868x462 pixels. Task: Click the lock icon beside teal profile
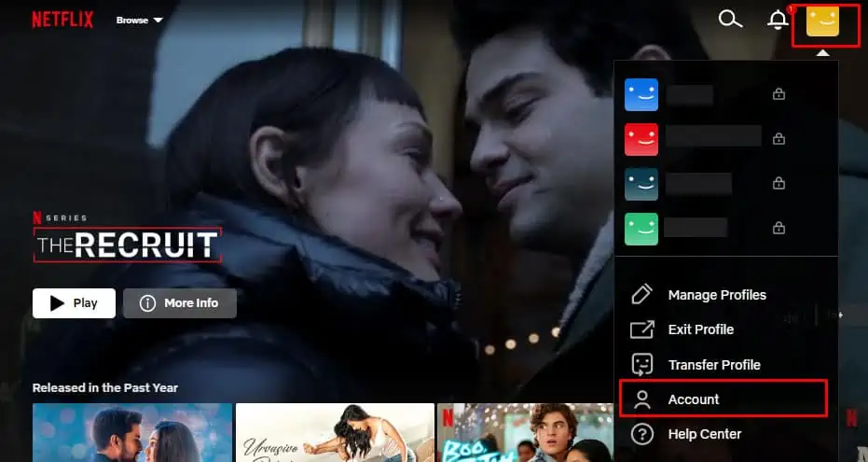(778, 183)
